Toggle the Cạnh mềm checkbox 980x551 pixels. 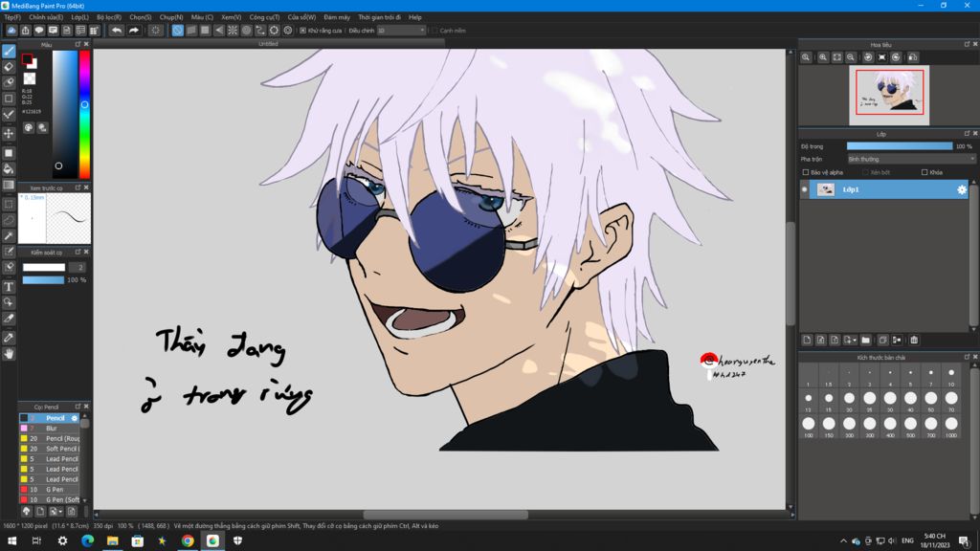pos(435,30)
